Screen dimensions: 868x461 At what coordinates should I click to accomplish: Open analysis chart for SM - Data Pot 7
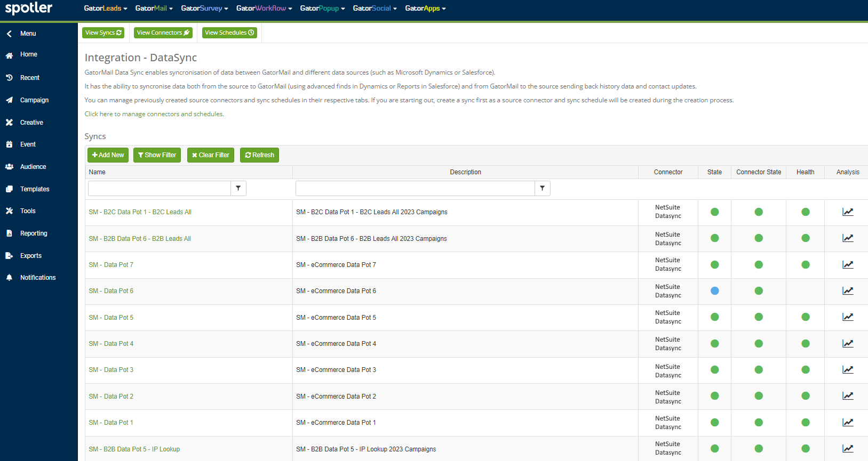(847, 265)
